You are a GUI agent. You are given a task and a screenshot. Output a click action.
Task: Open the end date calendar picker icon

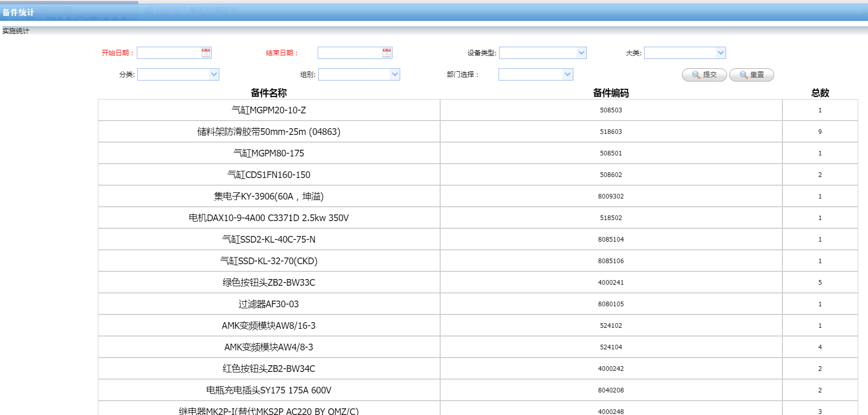click(x=387, y=53)
